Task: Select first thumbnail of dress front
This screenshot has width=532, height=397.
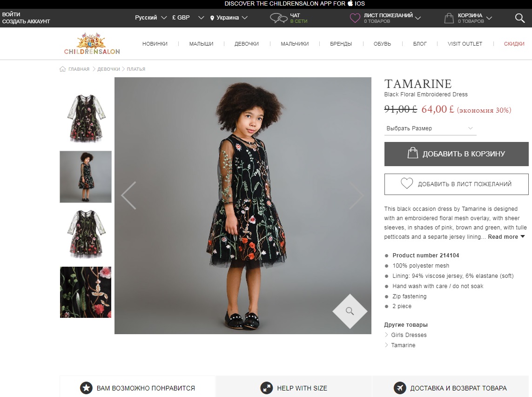Action: (86, 118)
